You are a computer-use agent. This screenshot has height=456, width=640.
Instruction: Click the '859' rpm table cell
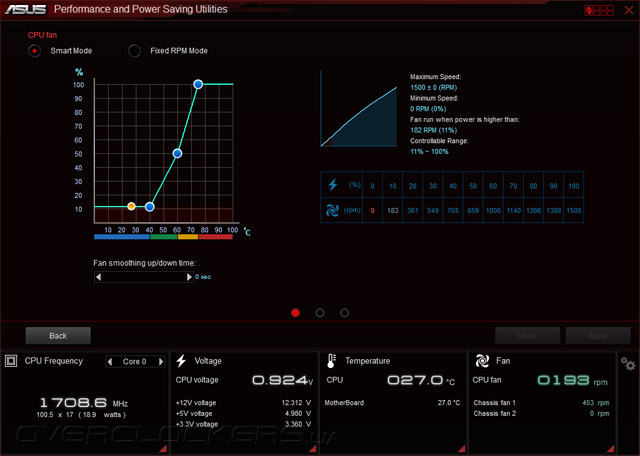point(473,211)
